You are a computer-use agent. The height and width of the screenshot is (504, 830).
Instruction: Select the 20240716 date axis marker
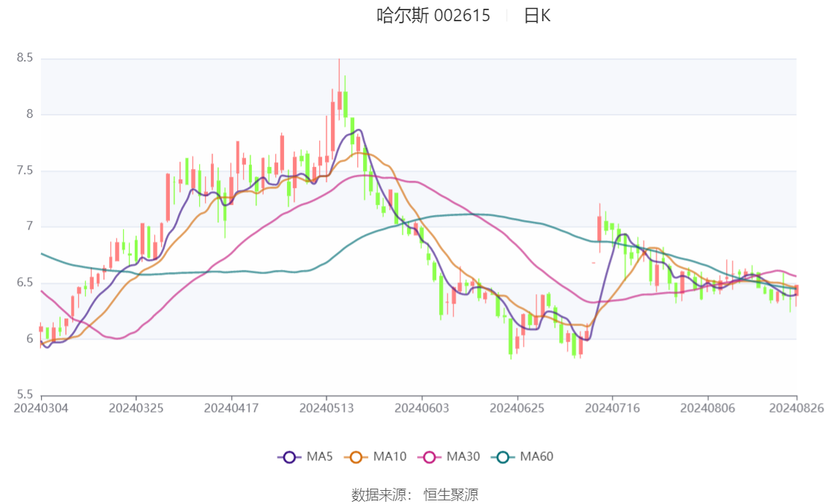613,408
